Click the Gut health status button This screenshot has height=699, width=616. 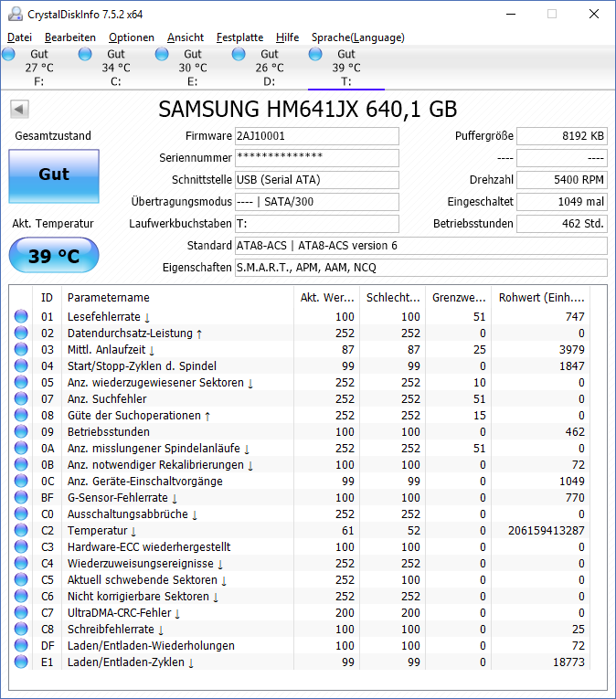coord(54,176)
